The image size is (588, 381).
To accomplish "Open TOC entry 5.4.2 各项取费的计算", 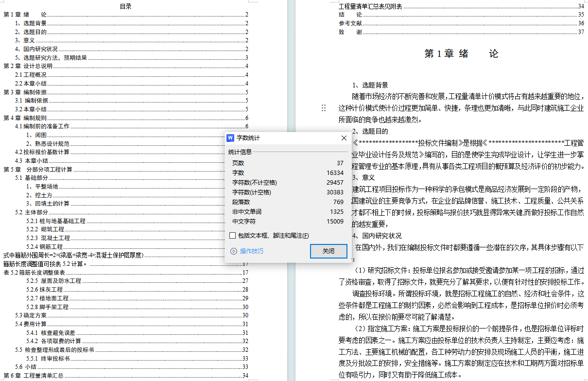I will (138, 341).
